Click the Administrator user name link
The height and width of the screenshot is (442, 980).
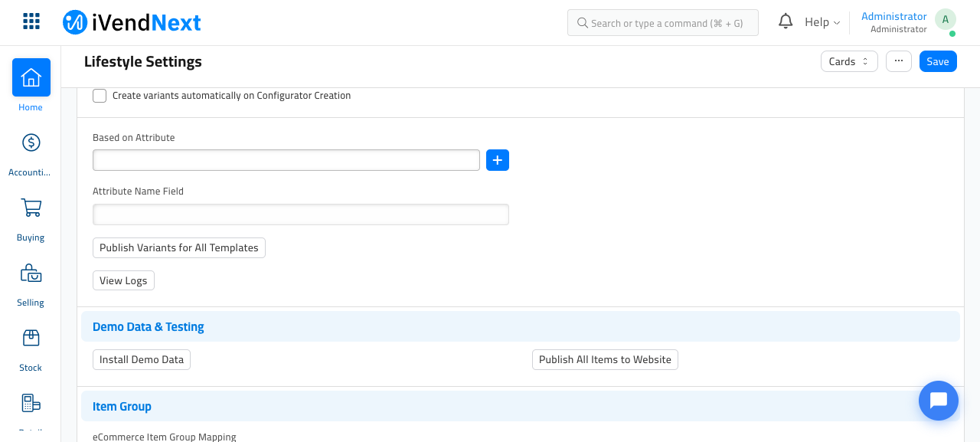point(894,16)
